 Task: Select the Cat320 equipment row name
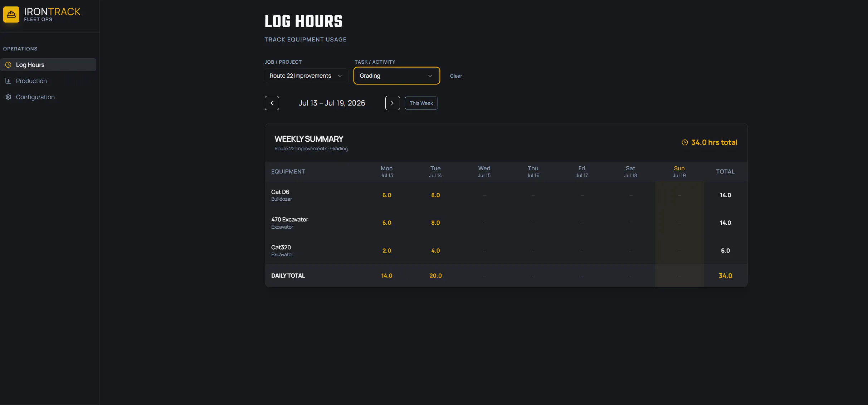tap(281, 248)
